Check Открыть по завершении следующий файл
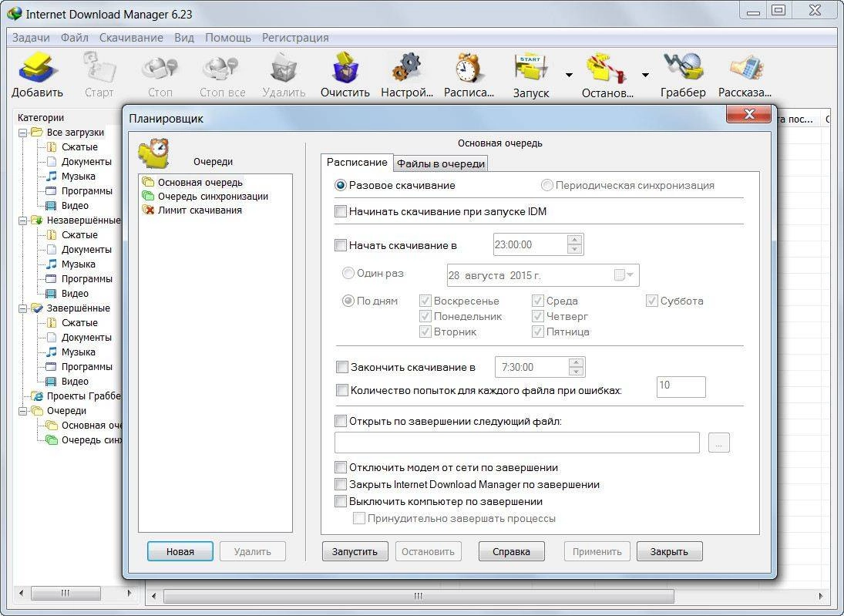This screenshot has height=616, width=844. click(341, 421)
